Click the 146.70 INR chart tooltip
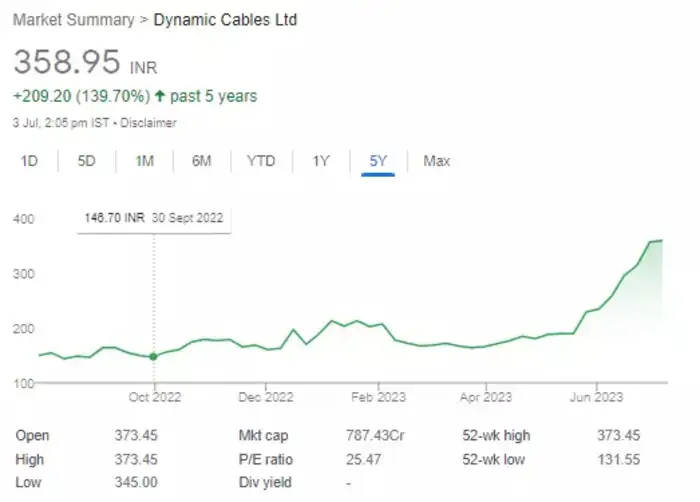Screen dimensions: 700x502 point(153,216)
